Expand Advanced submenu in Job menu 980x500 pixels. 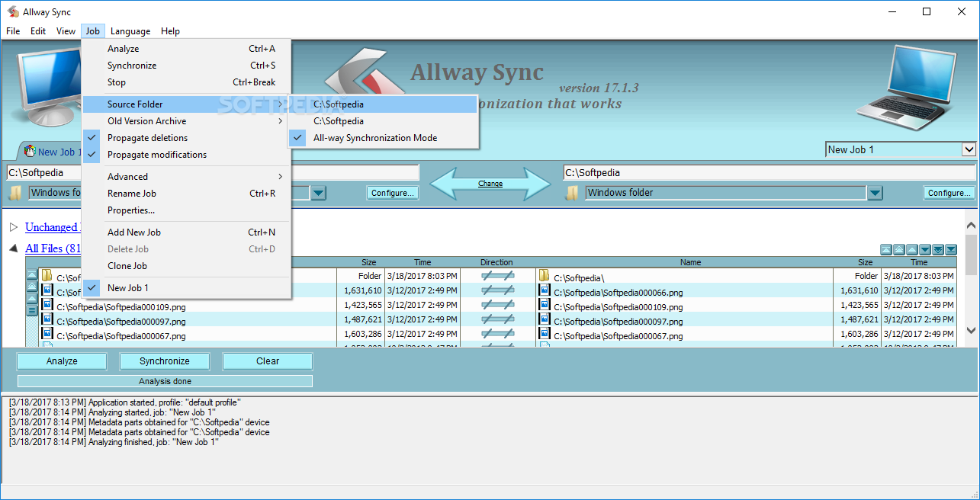187,177
